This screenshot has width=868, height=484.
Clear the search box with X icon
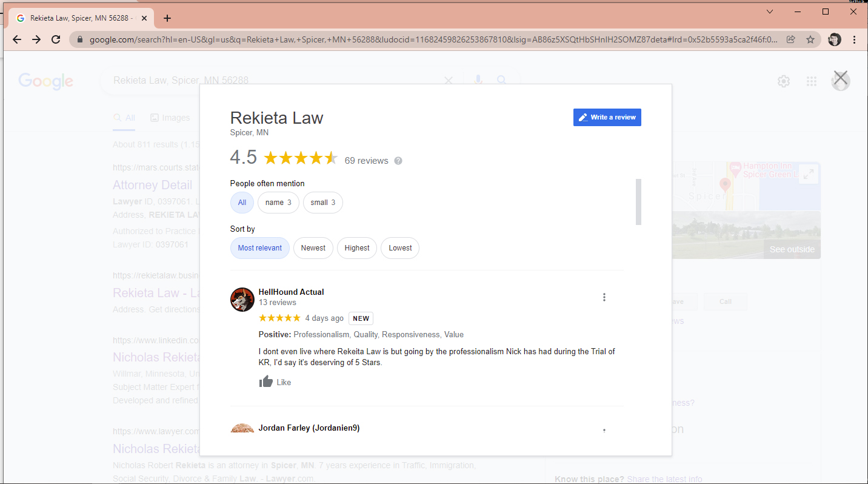[x=449, y=80]
